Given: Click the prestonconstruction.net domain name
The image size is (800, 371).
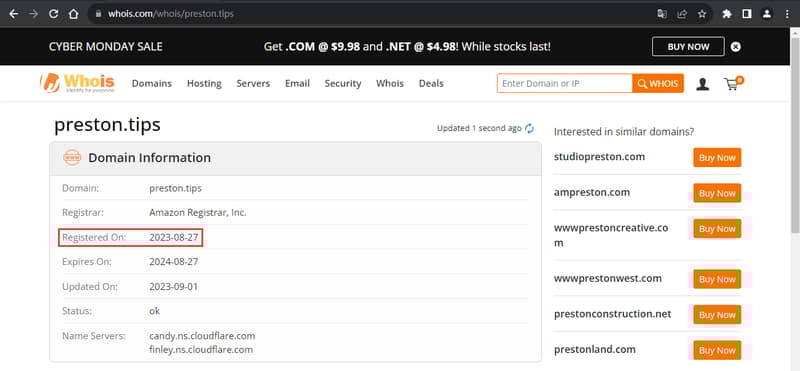Looking at the screenshot, I should (x=613, y=314).
